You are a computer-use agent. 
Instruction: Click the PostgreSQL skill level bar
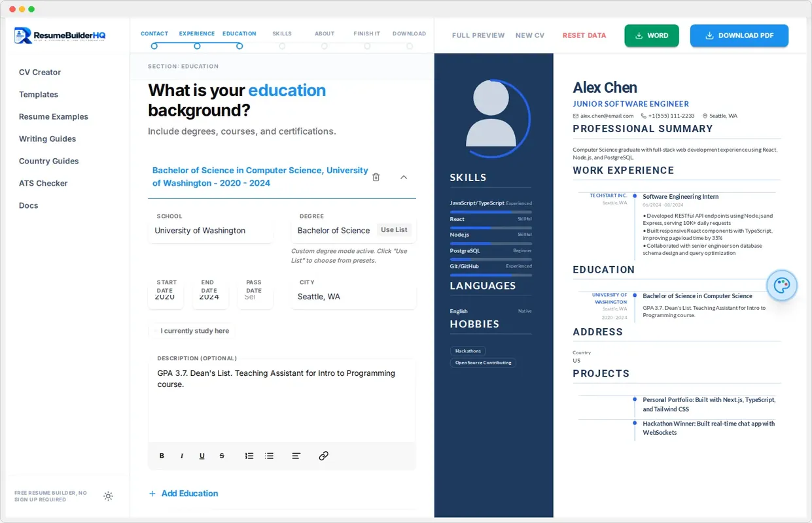point(491,259)
